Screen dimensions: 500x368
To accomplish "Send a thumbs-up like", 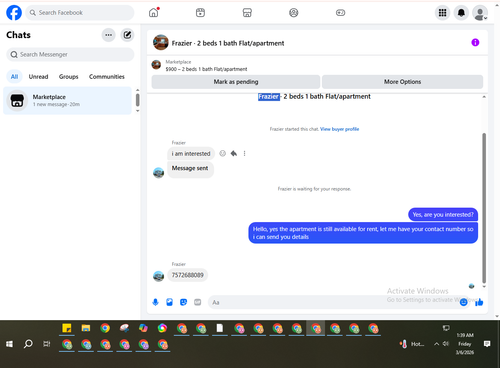I will (479, 302).
